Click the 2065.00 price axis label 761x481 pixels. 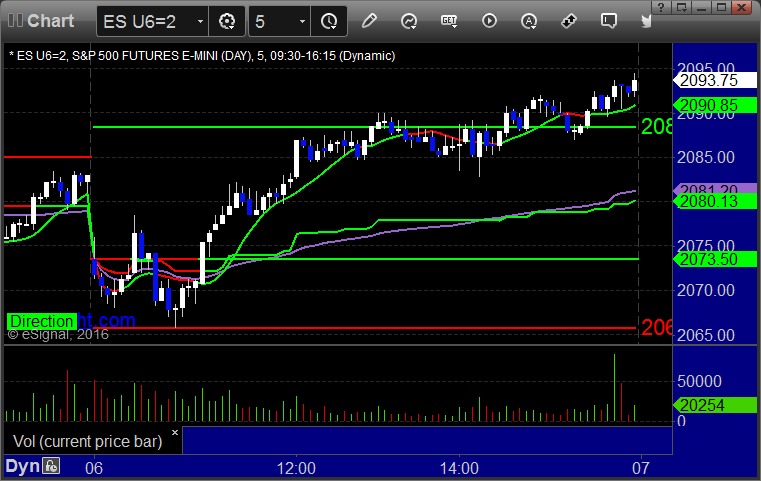[x=706, y=335]
